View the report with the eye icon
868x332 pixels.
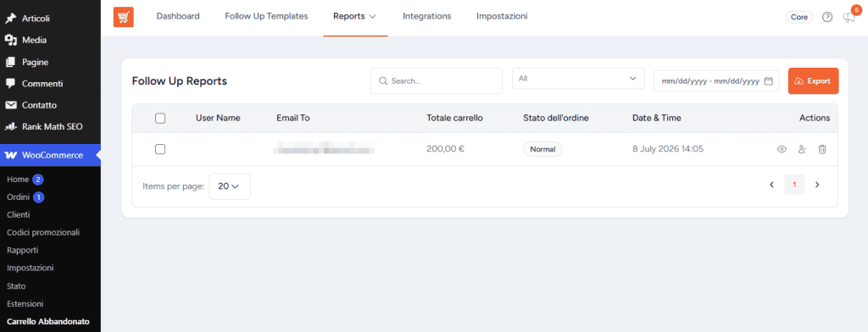[782, 149]
